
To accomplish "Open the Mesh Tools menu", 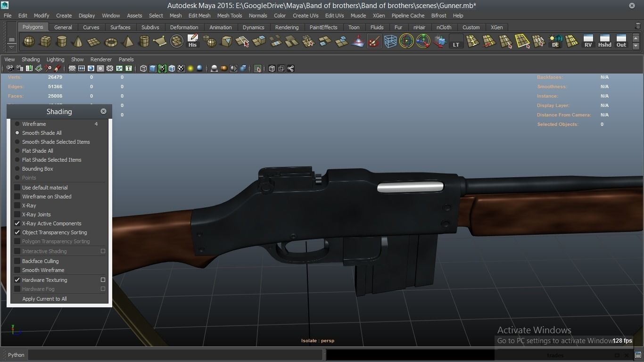I will click(x=230, y=16).
